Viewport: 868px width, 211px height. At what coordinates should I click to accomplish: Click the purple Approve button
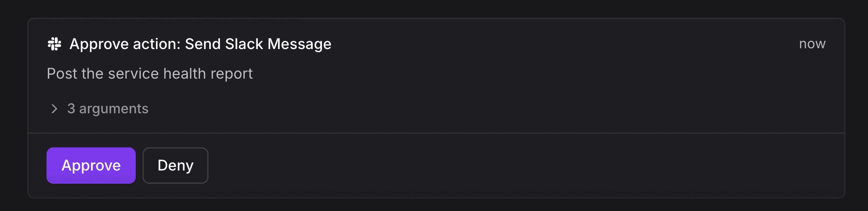(x=91, y=165)
